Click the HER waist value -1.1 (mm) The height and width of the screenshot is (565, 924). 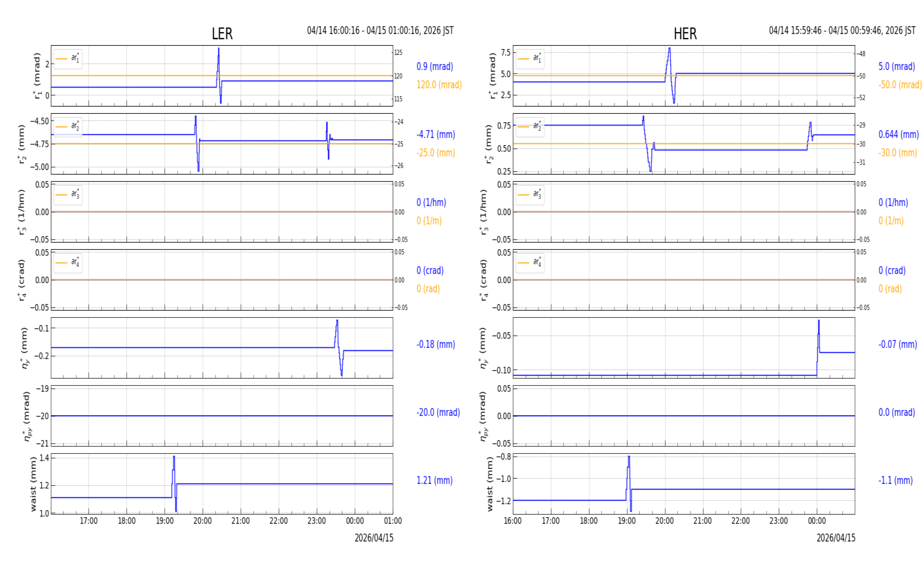895,481
